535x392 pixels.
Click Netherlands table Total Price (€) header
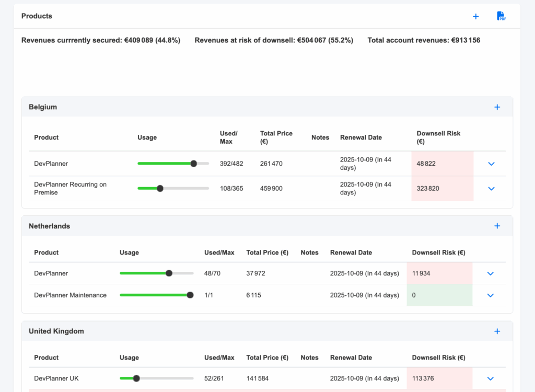coord(267,252)
